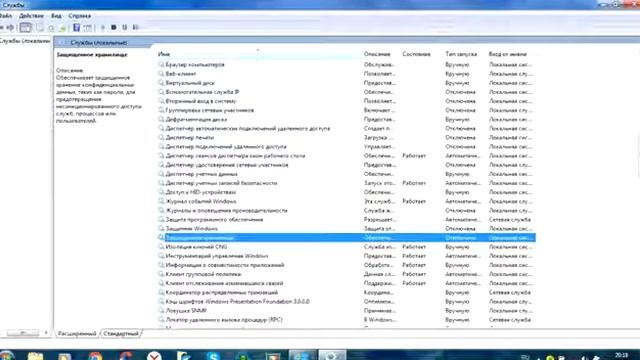Select Службы (локальные) in the left tree

(25, 41)
